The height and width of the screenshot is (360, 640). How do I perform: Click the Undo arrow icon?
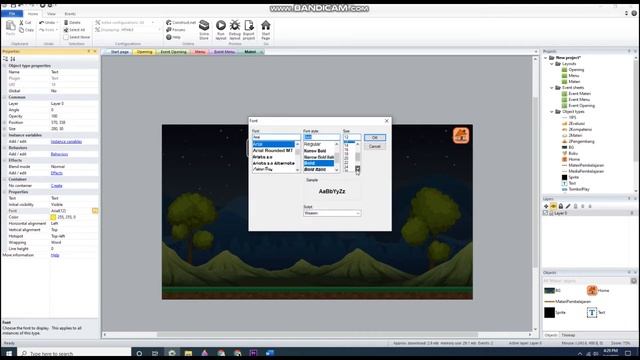point(41,22)
